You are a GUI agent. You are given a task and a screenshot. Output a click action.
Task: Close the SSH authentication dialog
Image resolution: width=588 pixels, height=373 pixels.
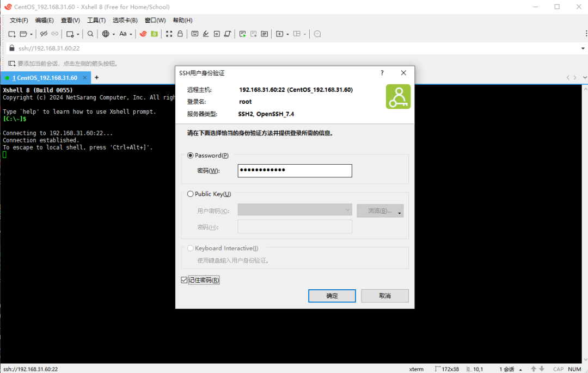tap(403, 73)
